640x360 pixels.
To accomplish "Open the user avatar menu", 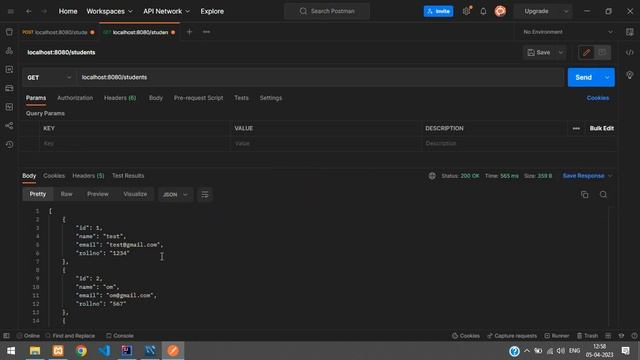I will pos(500,11).
